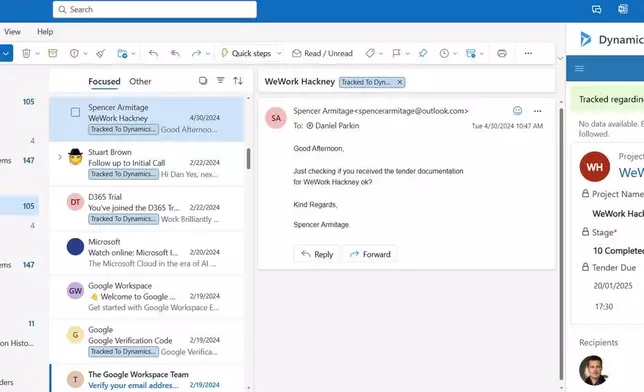The image size is (644, 392).
Task: Tick the checkbox on Spencer Armitage email
Action: point(75,112)
